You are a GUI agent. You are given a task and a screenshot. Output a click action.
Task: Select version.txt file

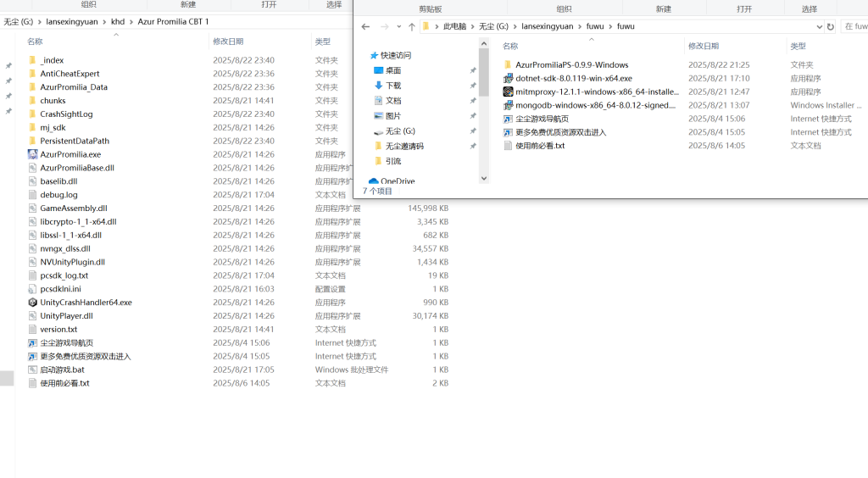(x=58, y=329)
